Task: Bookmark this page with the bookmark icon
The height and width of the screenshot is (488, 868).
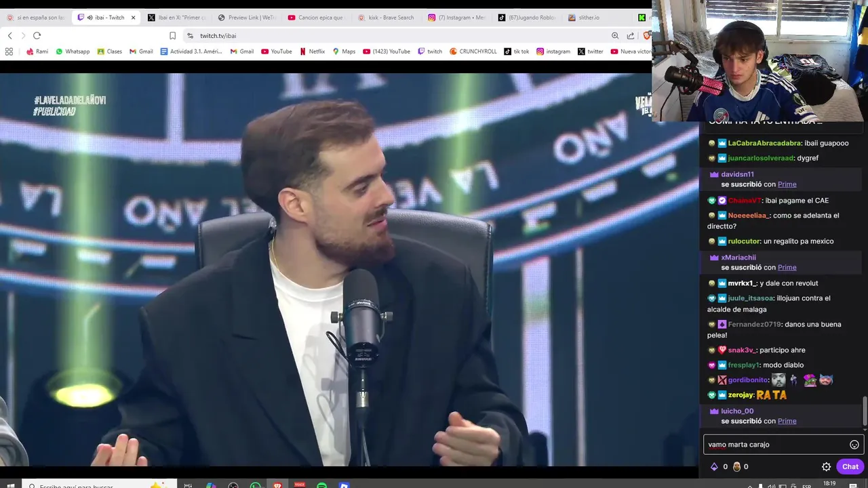Action: coord(172,36)
